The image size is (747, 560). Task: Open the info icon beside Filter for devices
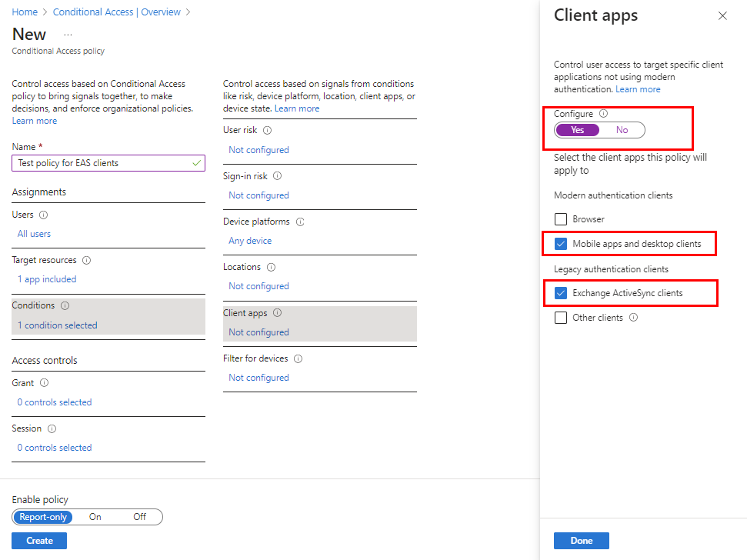(298, 358)
